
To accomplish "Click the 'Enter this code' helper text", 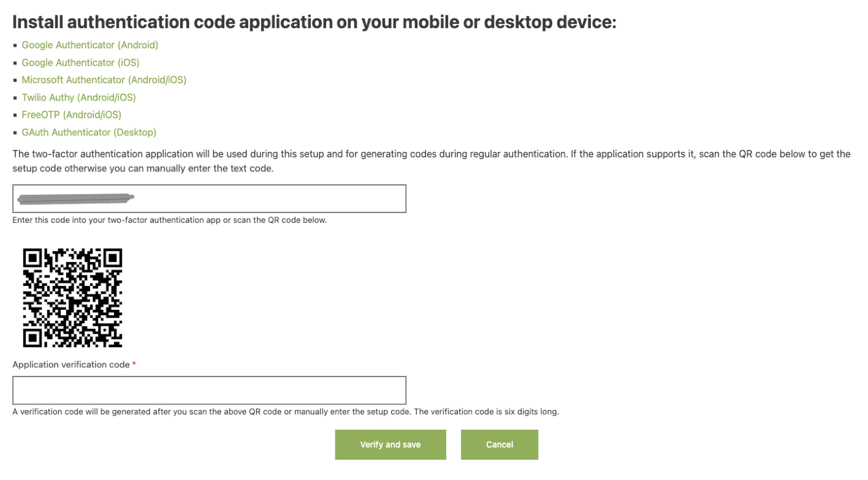I will (169, 220).
